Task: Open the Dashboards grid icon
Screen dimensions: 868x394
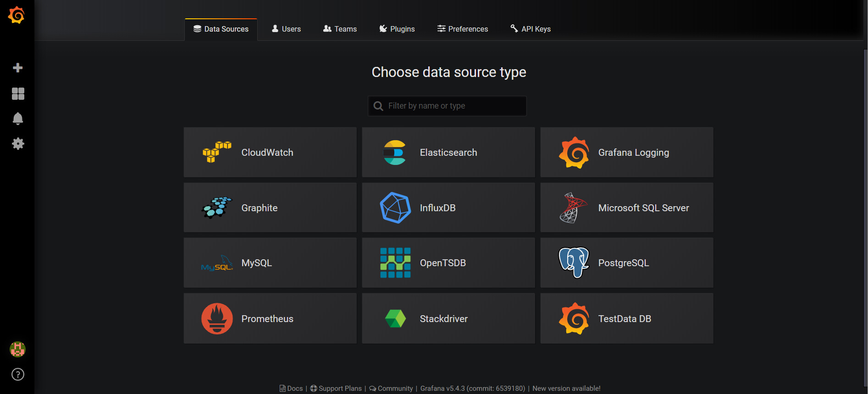Action: (18, 93)
